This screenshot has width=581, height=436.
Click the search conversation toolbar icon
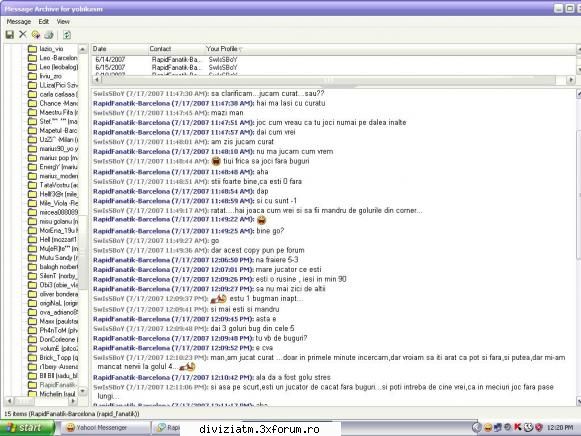pyautogui.click(x=36, y=35)
